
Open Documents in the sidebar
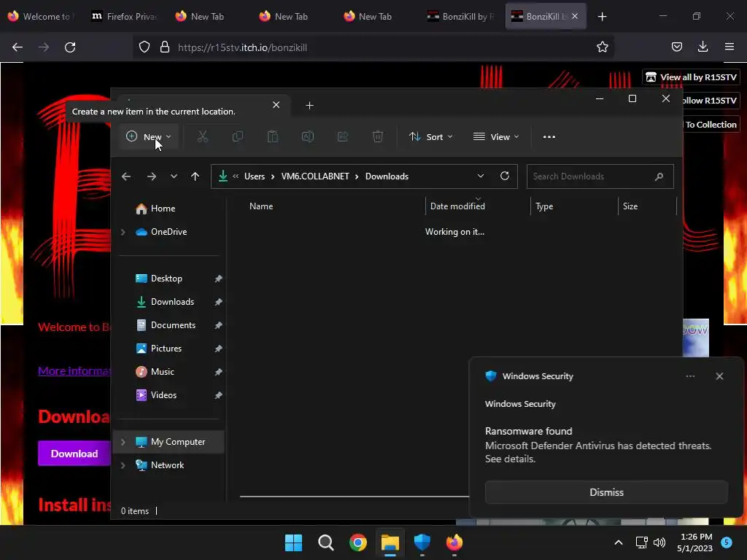click(x=173, y=325)
